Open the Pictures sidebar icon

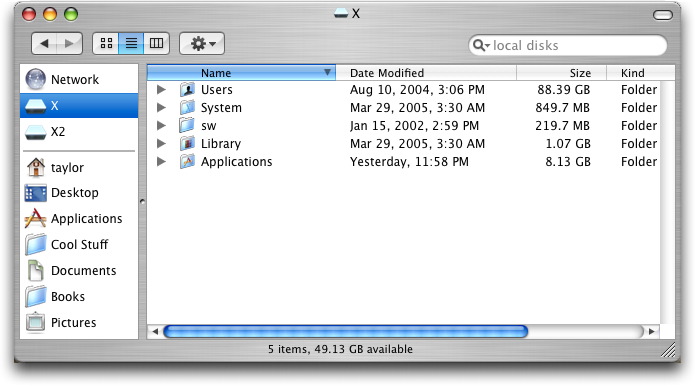(x=35, y=322)
